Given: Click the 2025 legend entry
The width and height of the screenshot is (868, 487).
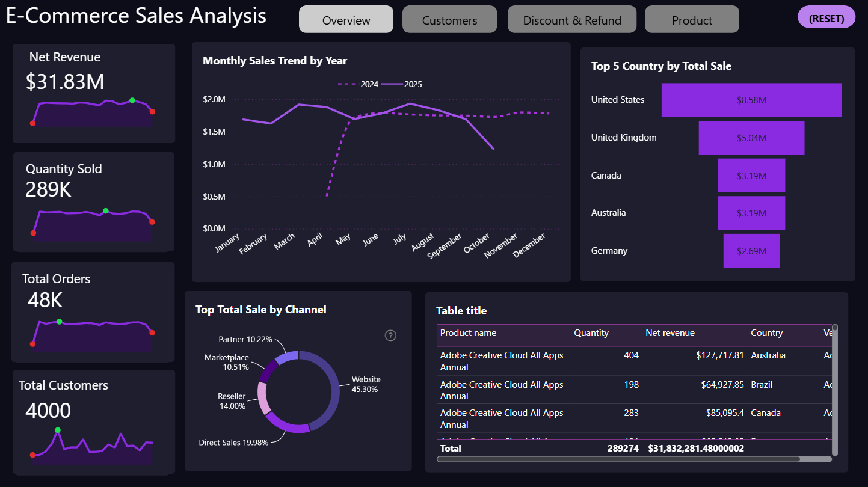Looking at the screenshot, I should 402,84.
